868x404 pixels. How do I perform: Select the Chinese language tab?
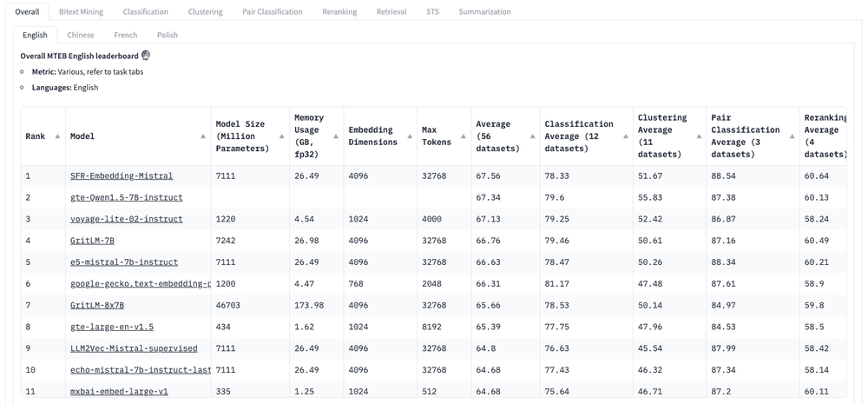(81, 35)
